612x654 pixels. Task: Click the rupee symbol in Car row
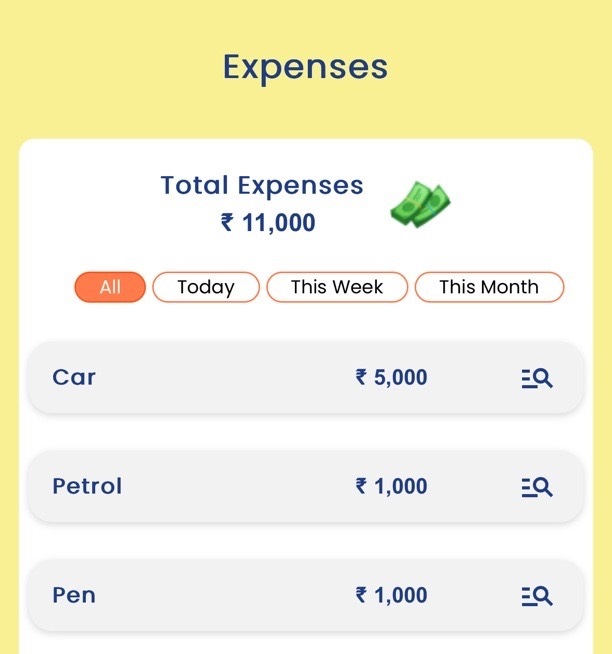coord(361,377)
